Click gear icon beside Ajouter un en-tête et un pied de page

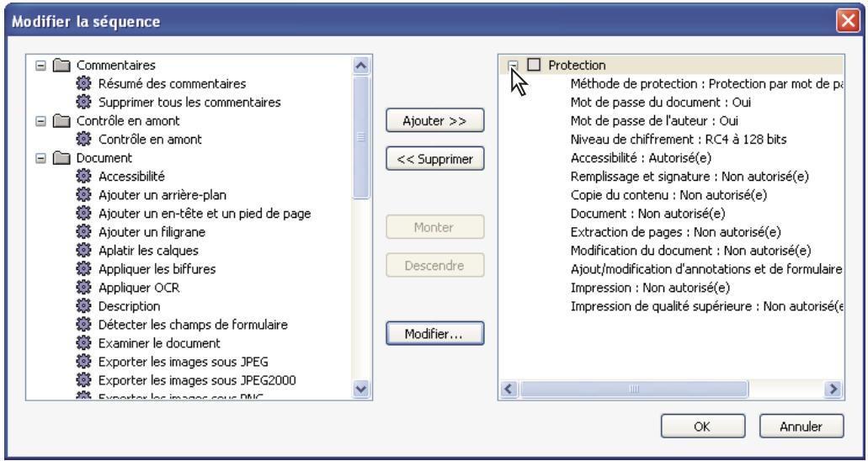(x=83, y=214)
